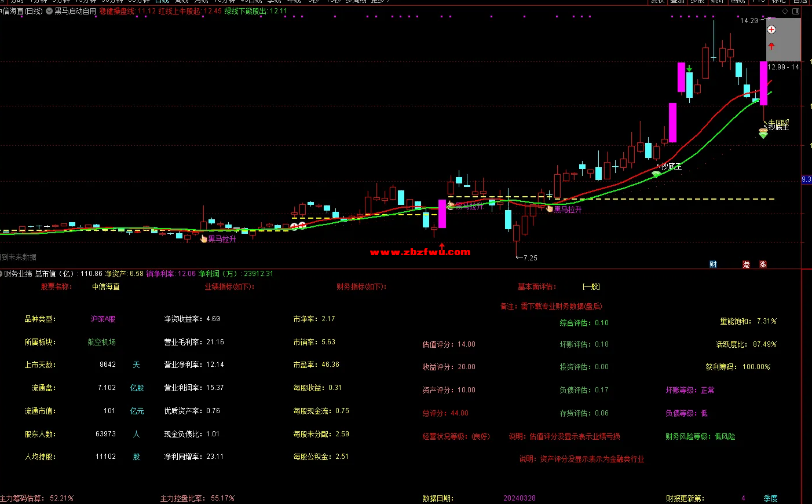Click 估值评分 14.00 entry

pyautogui.click(x=449, y=344)
